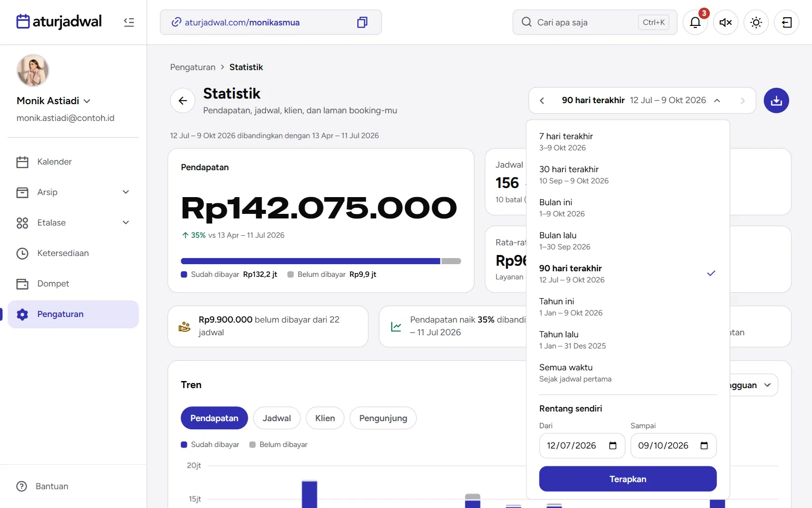
Task: Click the Etalase grid icon in the sidebar
Action: click(x=22, y=223)
